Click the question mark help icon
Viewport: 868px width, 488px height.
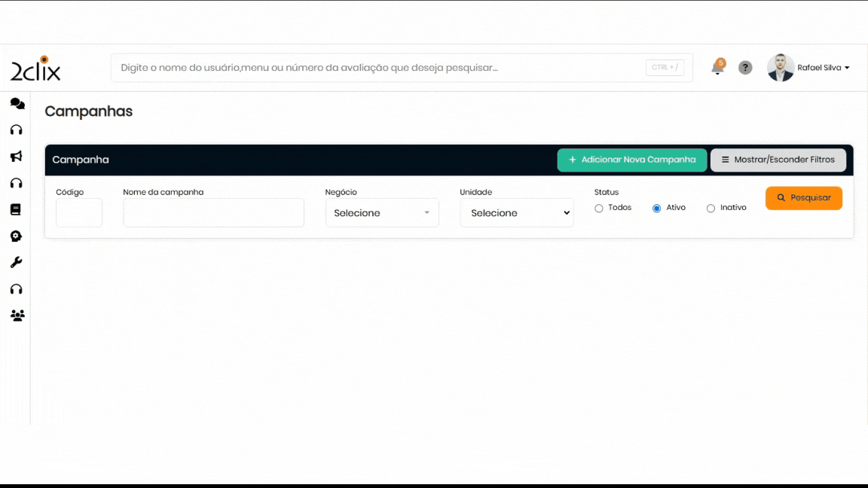pyautogui.click(x=745, y=68)
